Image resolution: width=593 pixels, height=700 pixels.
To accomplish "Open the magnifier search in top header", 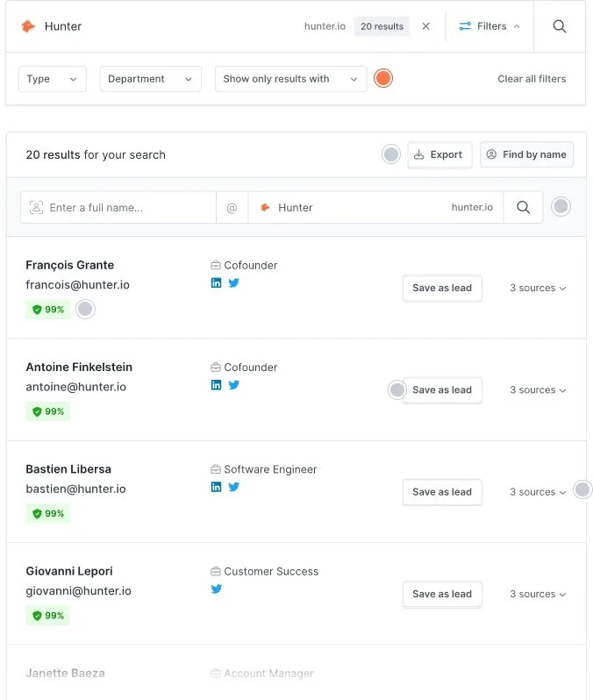I will pos(559,26).
